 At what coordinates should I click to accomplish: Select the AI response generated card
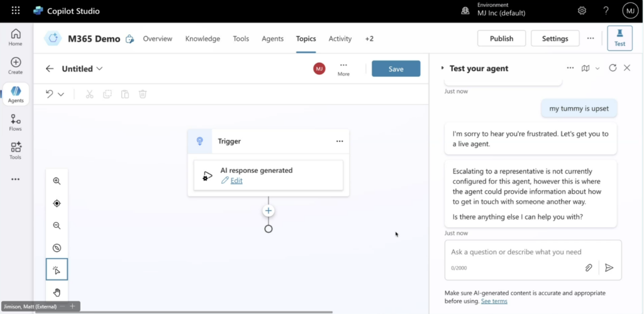pos(268,176)
